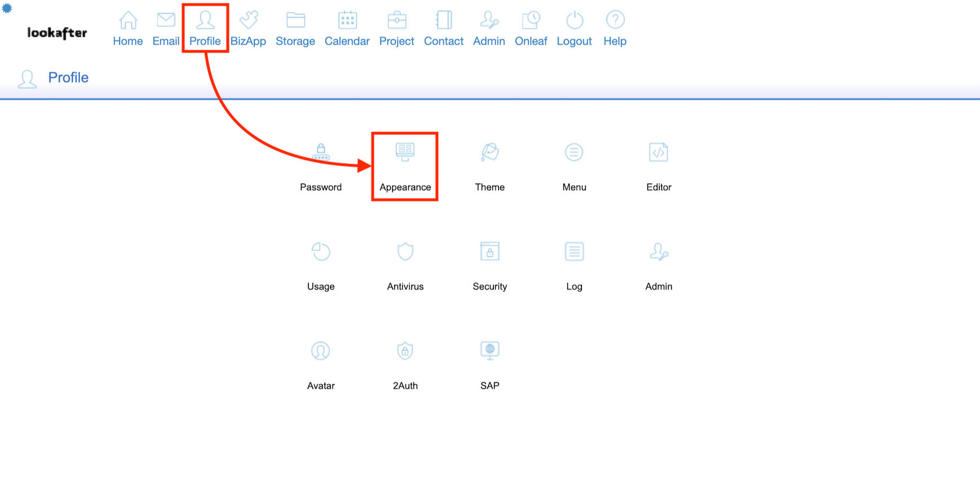The width and height of the screenshot is (980, 501).
Task: Click the Logout power button
Action: click(x=574, y=29)
